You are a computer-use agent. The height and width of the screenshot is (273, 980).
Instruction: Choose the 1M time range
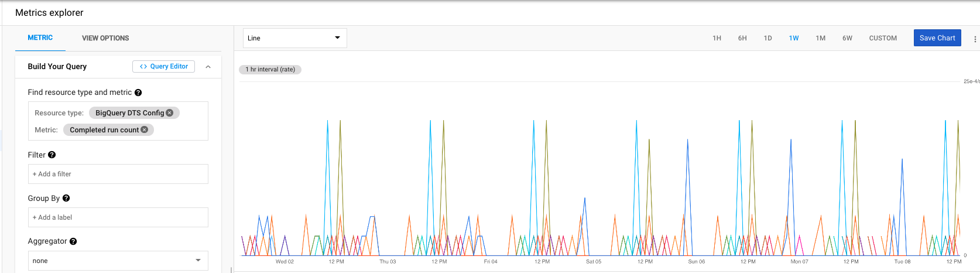[820, 38]
